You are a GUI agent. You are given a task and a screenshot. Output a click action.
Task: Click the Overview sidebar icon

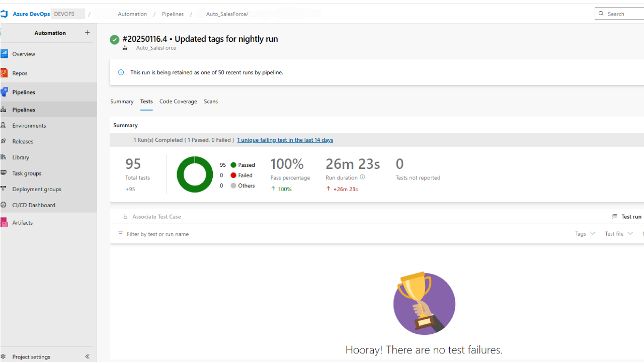4,54
